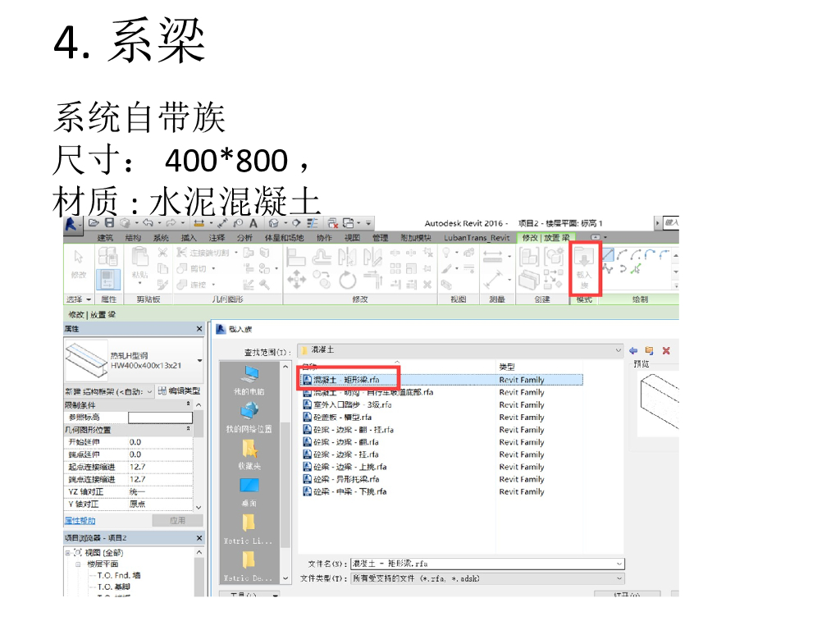Open the 注释 ribbon tab
840x630 pixels.
(217, 237)
